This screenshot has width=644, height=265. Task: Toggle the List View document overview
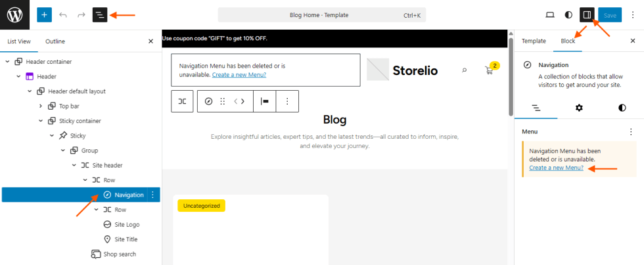100,14
